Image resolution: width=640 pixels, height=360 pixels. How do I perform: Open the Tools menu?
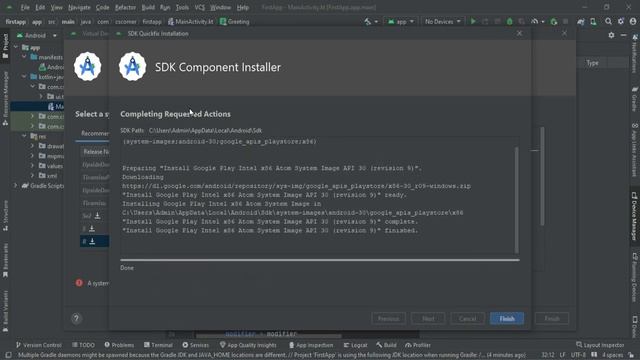tap(182, 7)
